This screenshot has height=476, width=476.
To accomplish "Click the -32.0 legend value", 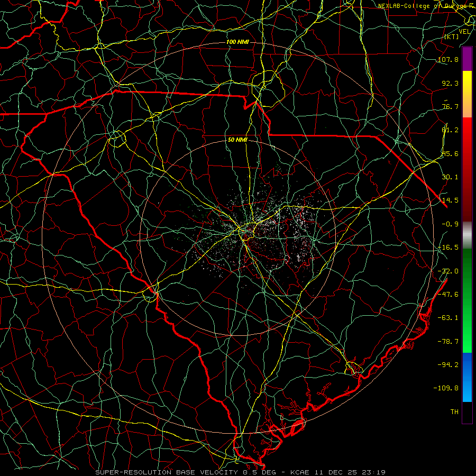I will pos(448,271).
